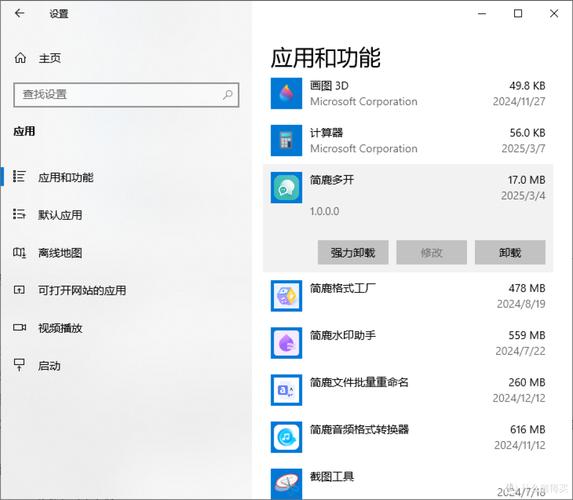Click the search magnifier icon
Viewport: 573px width, 500px height.
coord(228,95)
